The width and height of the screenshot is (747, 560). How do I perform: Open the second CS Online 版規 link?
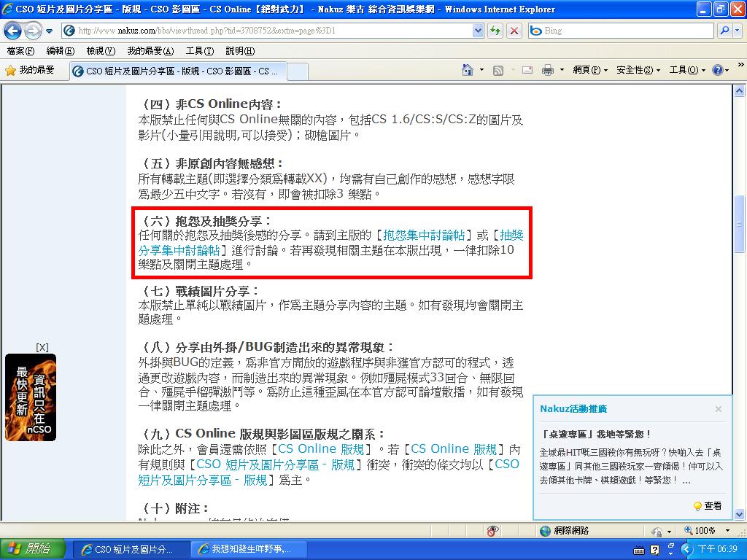(454, 449)
